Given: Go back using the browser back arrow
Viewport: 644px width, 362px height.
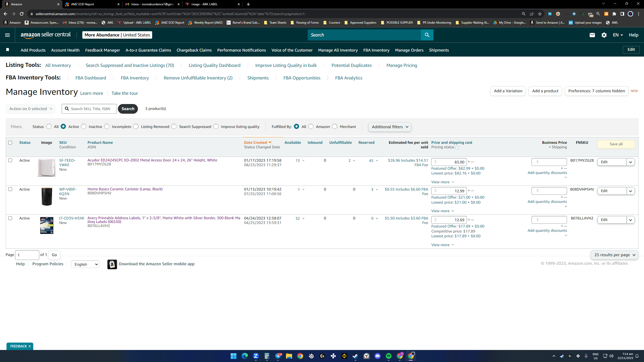Looking at the screenshot, I should pyautogui.click(x=6, y=14).
